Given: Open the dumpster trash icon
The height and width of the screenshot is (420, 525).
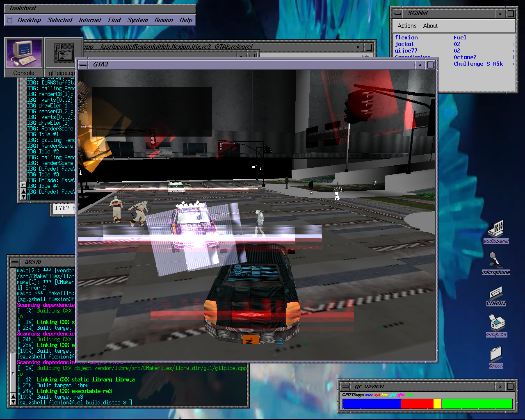Looking at the screenshot, I should click(496, 326).
